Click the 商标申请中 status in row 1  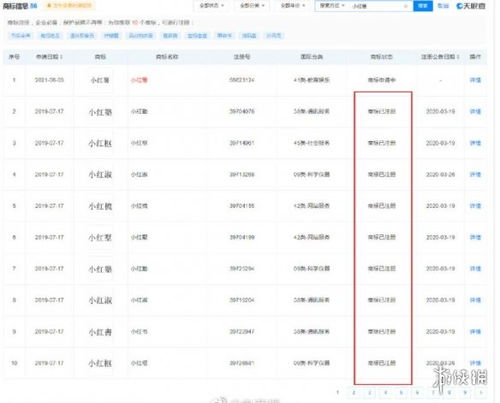pyautogui.click(x=382, y=80)
